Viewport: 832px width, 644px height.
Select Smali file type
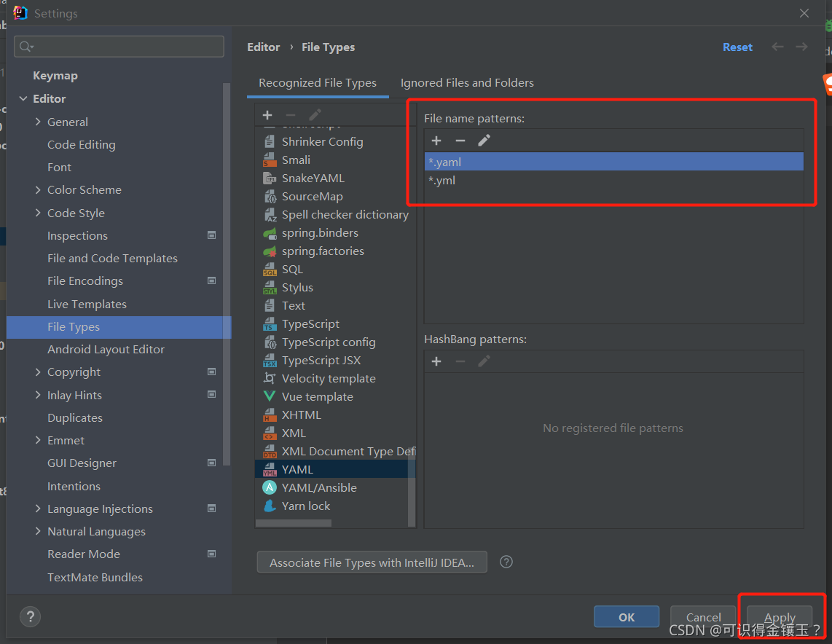point(335,160)
